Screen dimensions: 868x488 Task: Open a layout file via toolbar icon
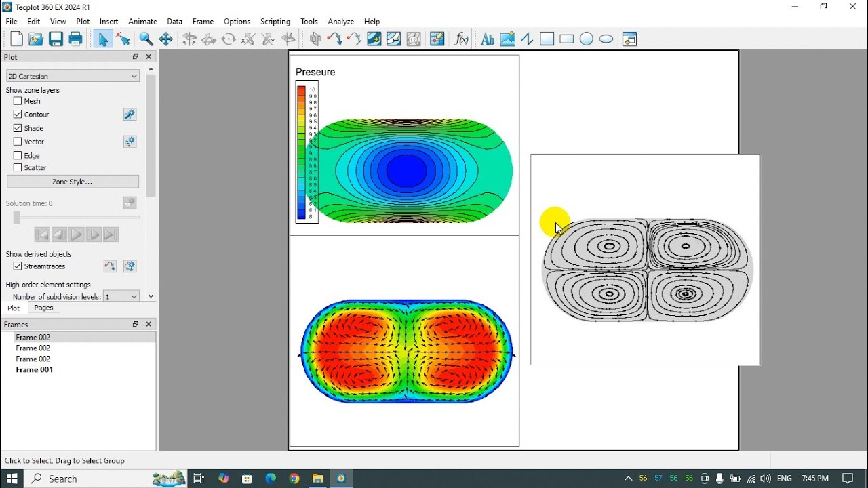click(36, 39)
